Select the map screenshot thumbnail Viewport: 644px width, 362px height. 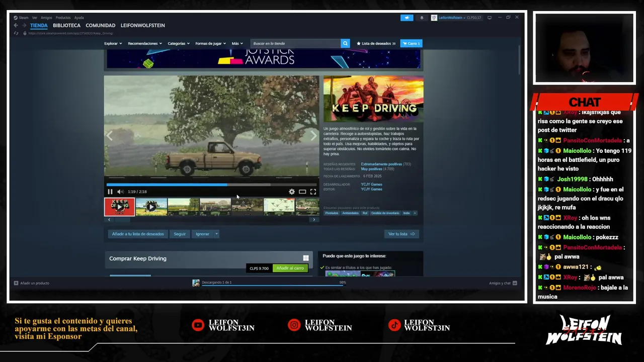coord(279,207)
